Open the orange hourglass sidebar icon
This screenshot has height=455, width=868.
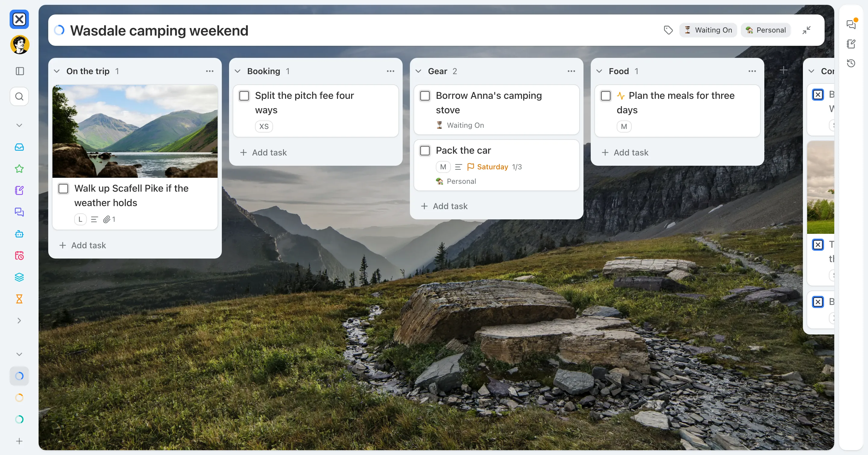coord(19,299)
